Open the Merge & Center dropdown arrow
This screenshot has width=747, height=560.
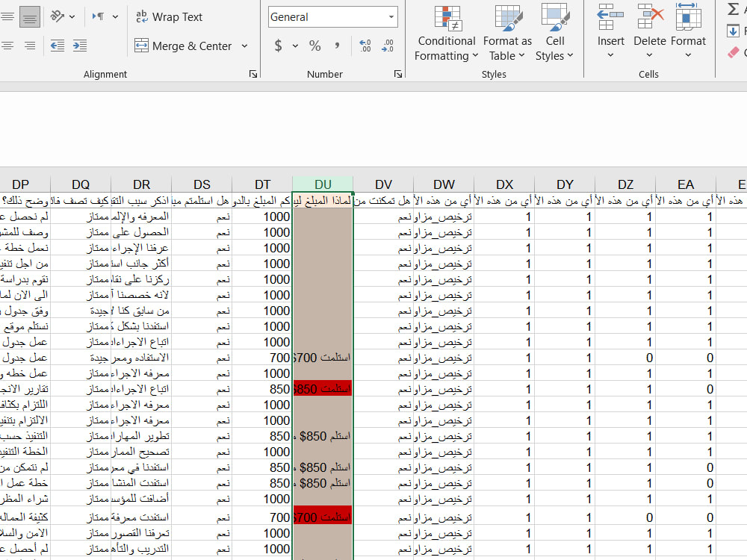[x=245, y=46]
